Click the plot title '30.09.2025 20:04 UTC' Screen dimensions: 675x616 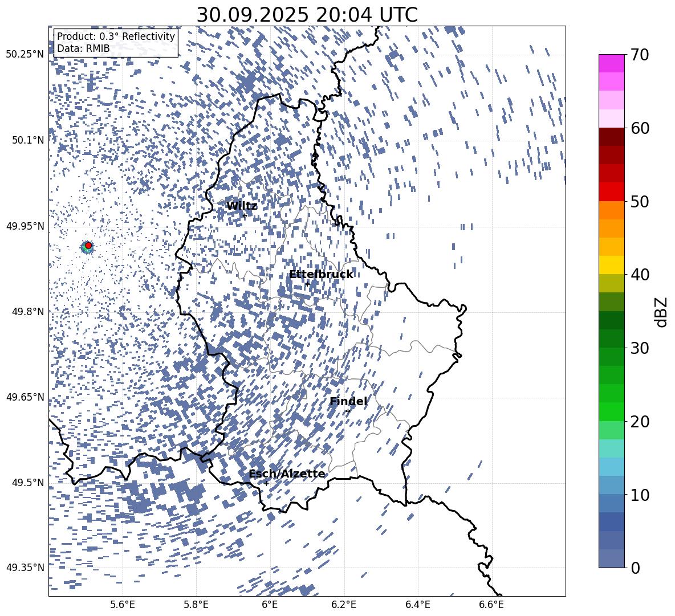(307, 15)
